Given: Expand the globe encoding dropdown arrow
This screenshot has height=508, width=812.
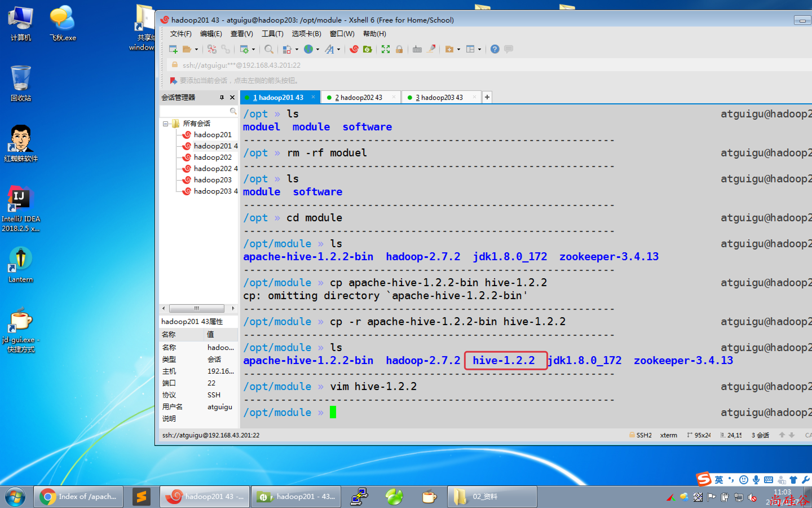Looking at the screenshot, I should tap(318, 49).
